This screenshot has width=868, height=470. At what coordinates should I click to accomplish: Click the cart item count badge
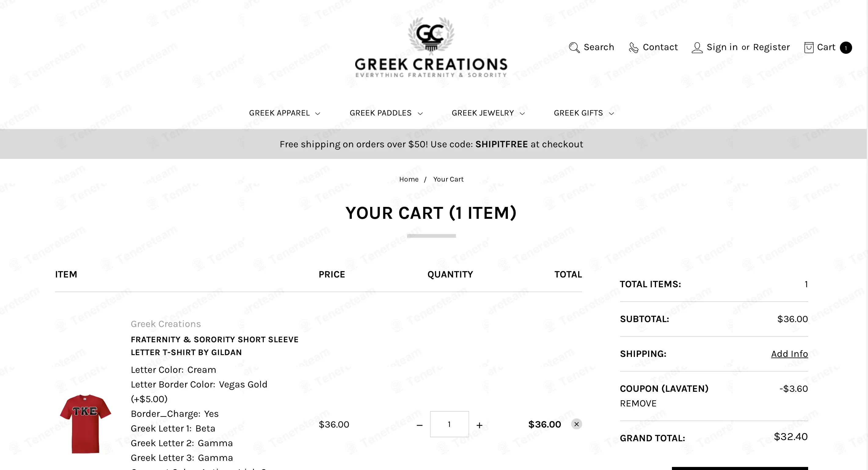[x=846, y=48]
